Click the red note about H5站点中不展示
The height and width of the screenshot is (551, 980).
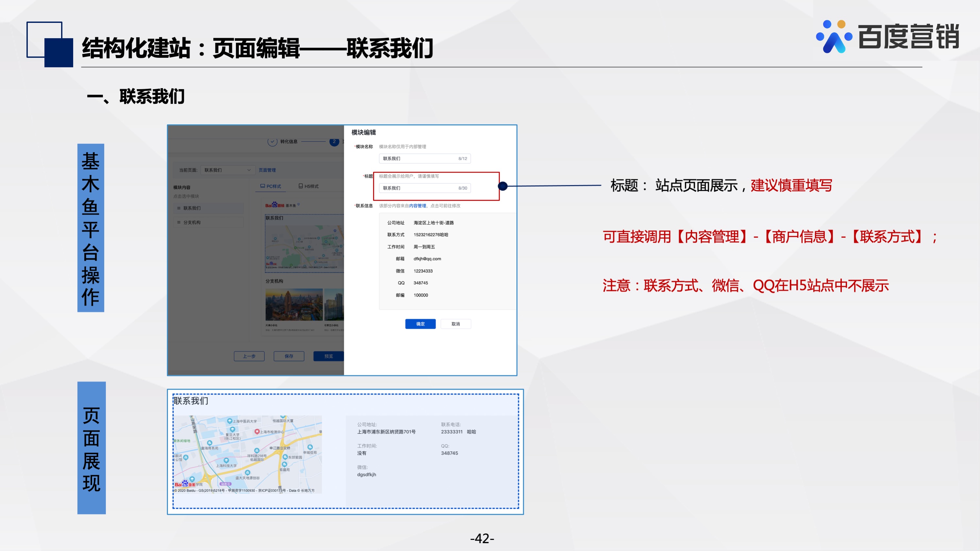[746, 285]
